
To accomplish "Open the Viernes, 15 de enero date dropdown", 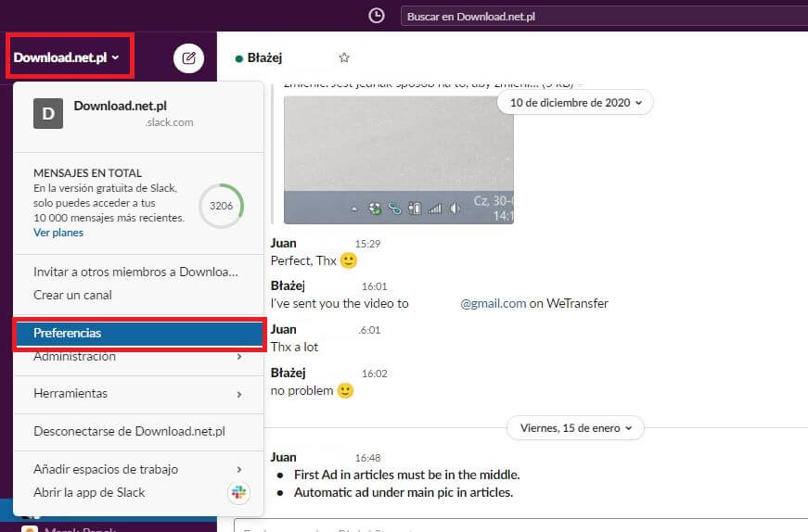I will (x=575, y=428).
